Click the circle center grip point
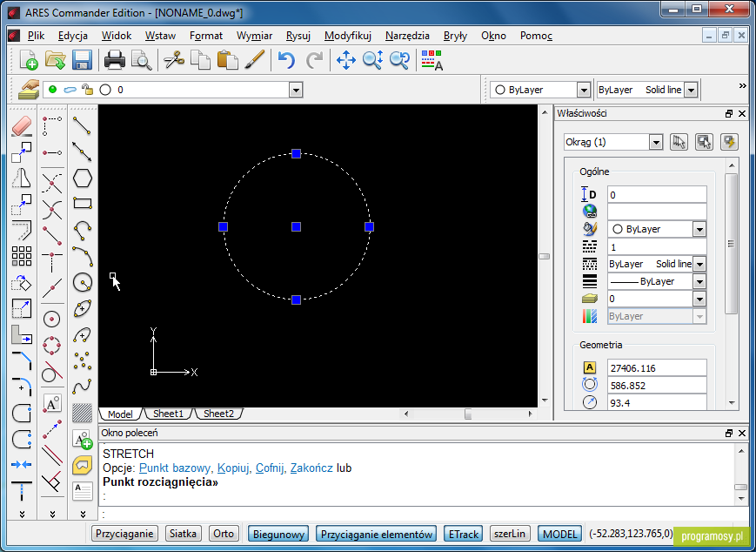Viewport: 756px width, 552px height. click(x=296, y=226)
